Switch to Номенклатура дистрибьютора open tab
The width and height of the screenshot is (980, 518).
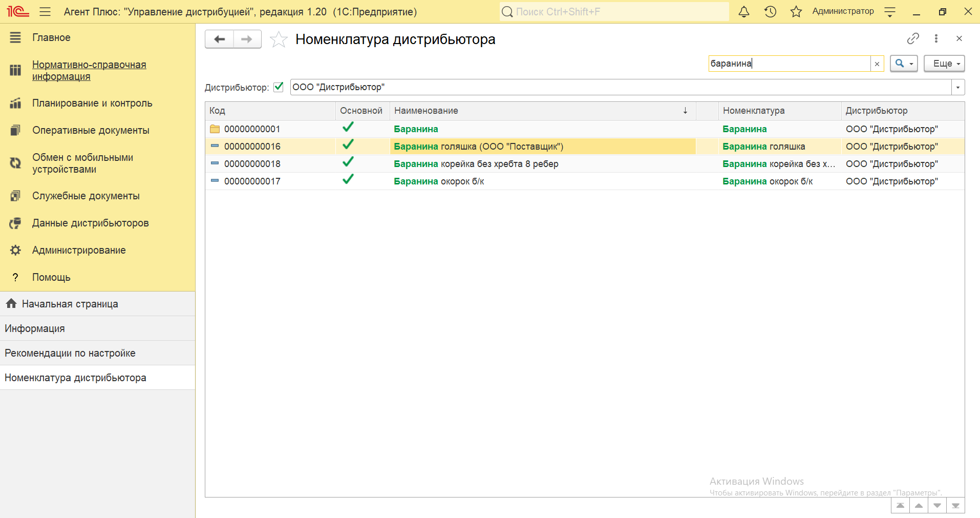click(97, 378)
